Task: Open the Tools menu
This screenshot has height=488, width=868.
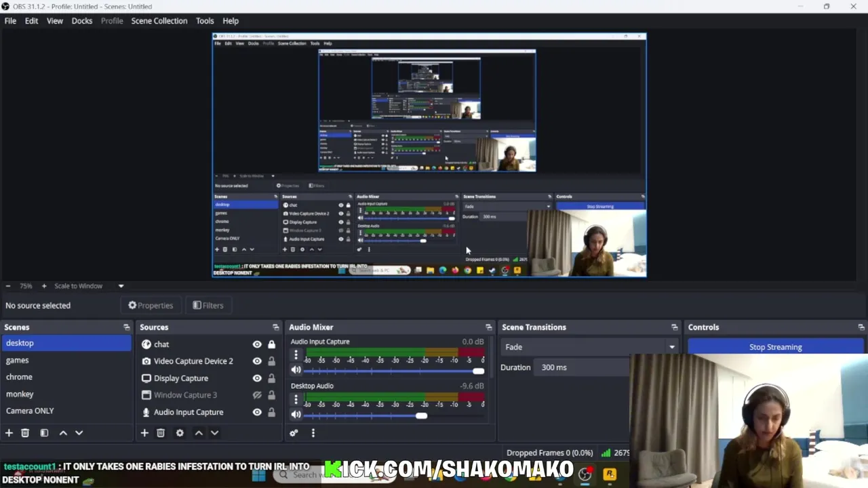Action: [x=205, y=21]
